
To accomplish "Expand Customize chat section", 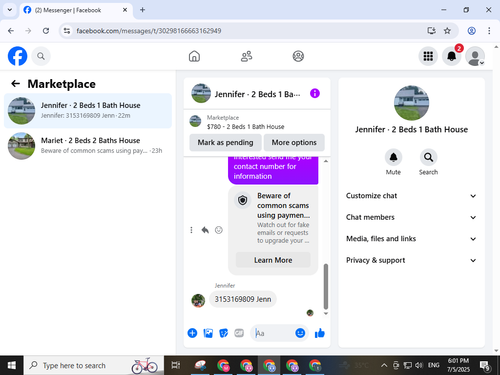I will 411,196.
